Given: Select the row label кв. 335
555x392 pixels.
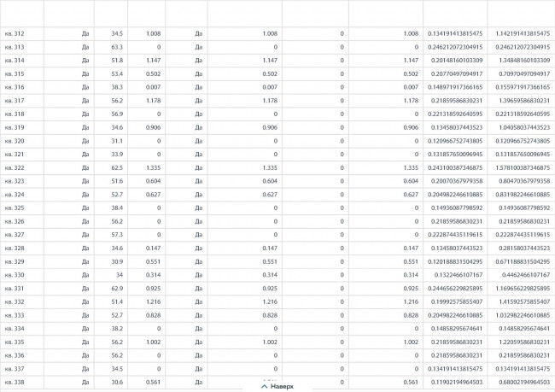Looking at the screenshot, I should [15, 342].
